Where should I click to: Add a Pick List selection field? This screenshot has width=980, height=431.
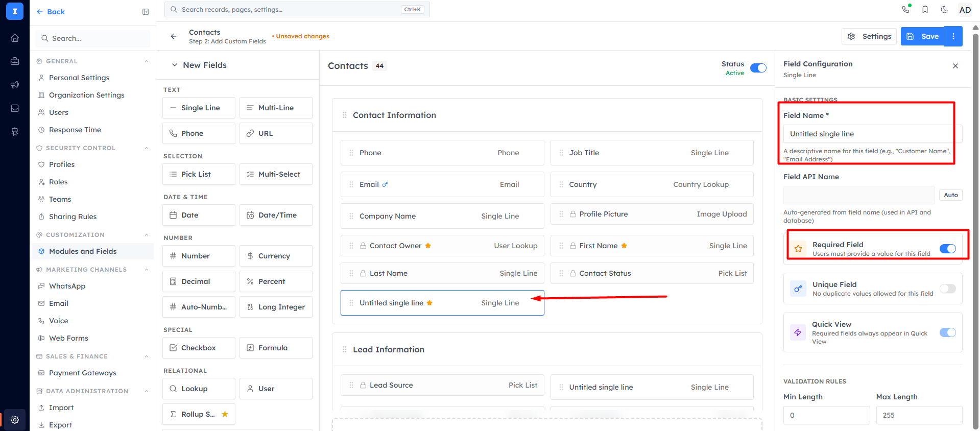click(x=199, y=174)
